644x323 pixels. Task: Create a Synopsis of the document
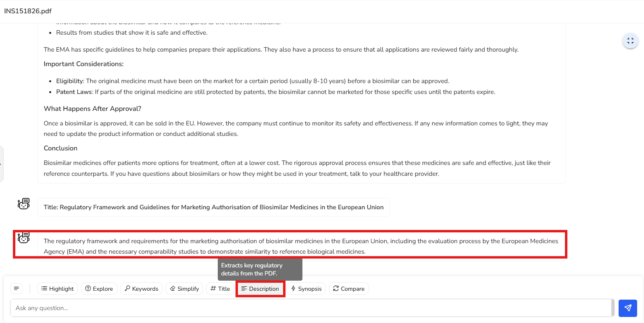click(x=306, y=289)
